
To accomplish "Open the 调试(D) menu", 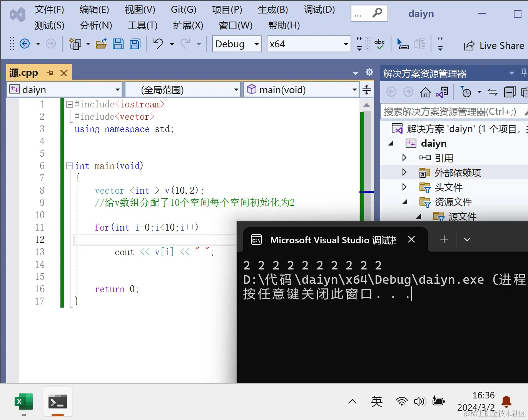I will pyautogui.click(x=319, y=10).
